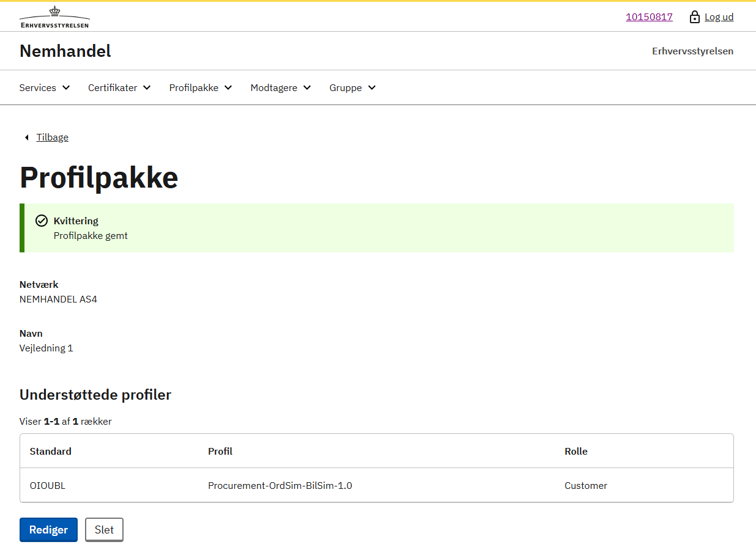Open the Services menu
The image size is (756, 550).
pos(45,87)
